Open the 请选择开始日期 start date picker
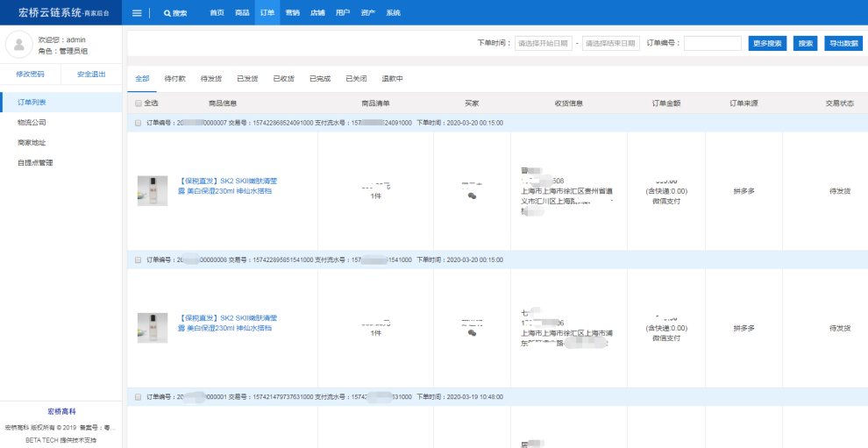 (544, 43)
